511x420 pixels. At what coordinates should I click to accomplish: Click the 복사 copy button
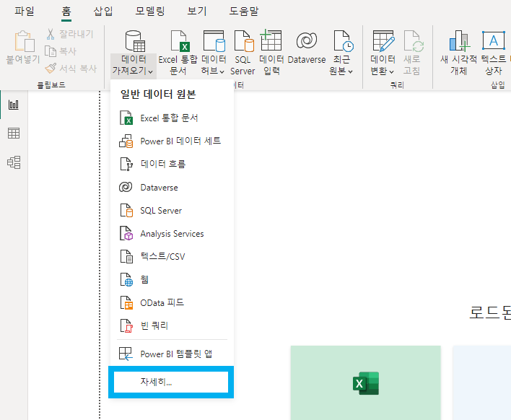pos(61,51)
